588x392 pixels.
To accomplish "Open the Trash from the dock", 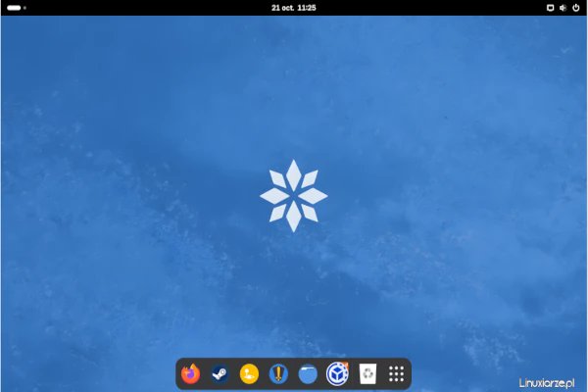I will [367, 373].
